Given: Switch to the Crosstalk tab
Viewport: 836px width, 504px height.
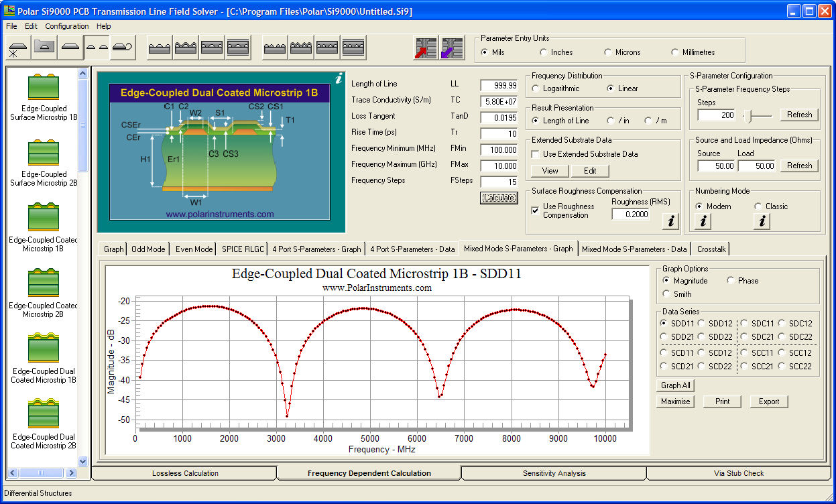Looking at the screenshot, I should pyautogui.click(x=711, y=249).
